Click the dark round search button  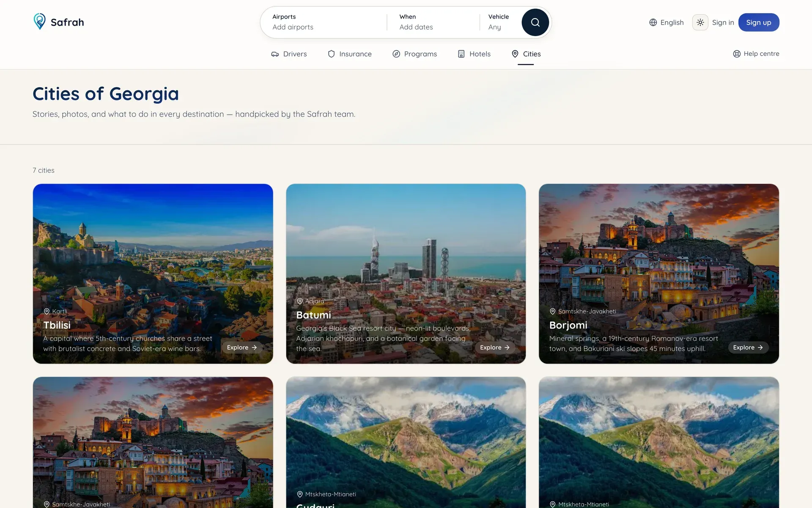tap(535, 22)
